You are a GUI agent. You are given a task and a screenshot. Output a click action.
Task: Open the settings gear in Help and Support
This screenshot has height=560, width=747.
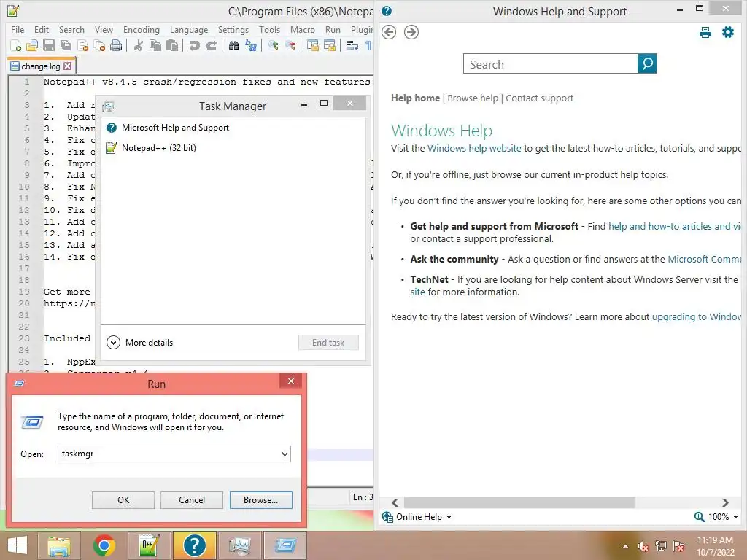click(727, 32)
